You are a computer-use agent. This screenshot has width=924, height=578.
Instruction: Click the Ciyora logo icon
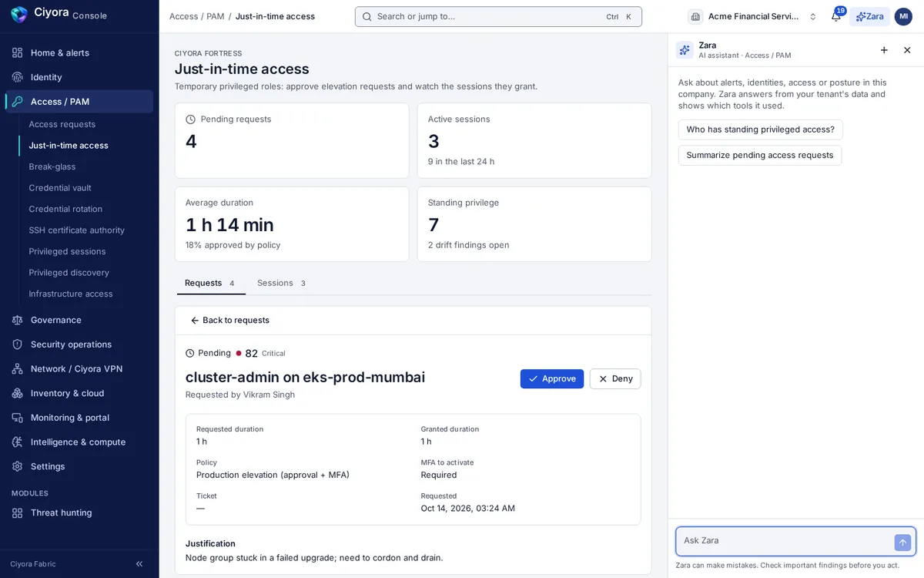coord(19,15)
